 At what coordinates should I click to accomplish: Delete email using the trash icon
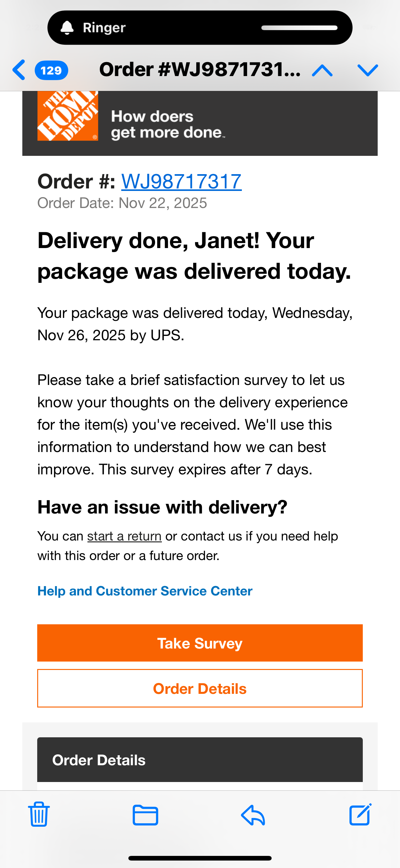[39, 814]
